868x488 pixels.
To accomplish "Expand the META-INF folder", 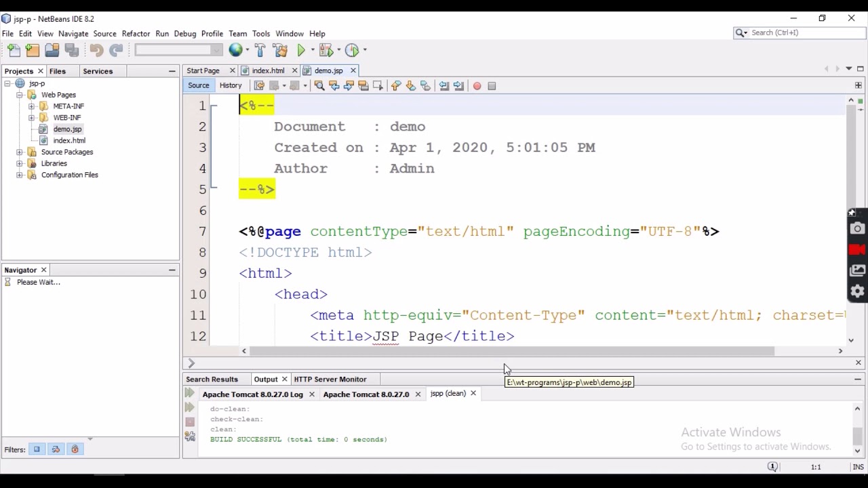I will coord(31,106).
